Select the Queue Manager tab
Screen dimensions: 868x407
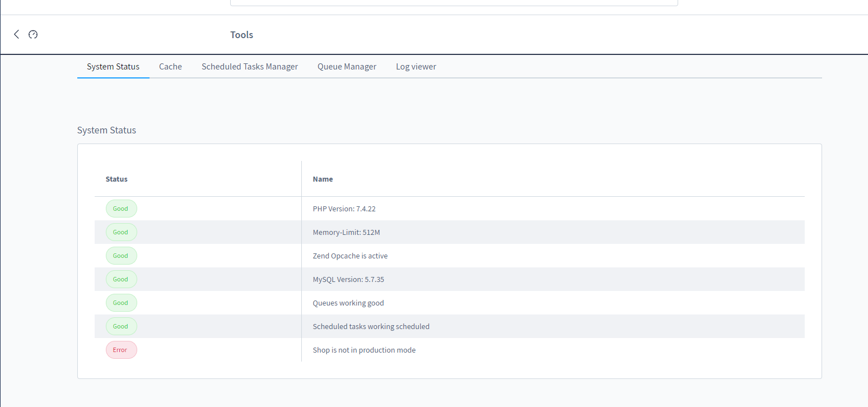coord(347,66)
